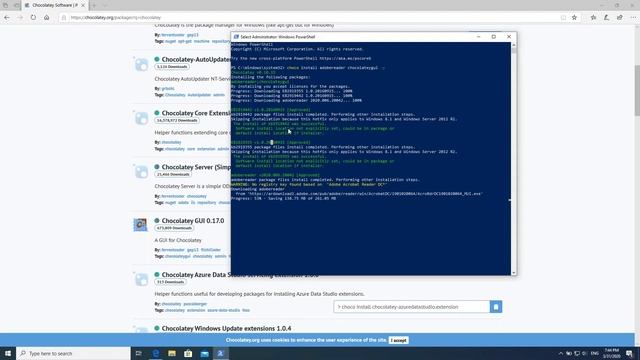The height and width of the screenshot is (360, 640).
Task: Open the browser Home page icon
Action: (x=47, y=18)
